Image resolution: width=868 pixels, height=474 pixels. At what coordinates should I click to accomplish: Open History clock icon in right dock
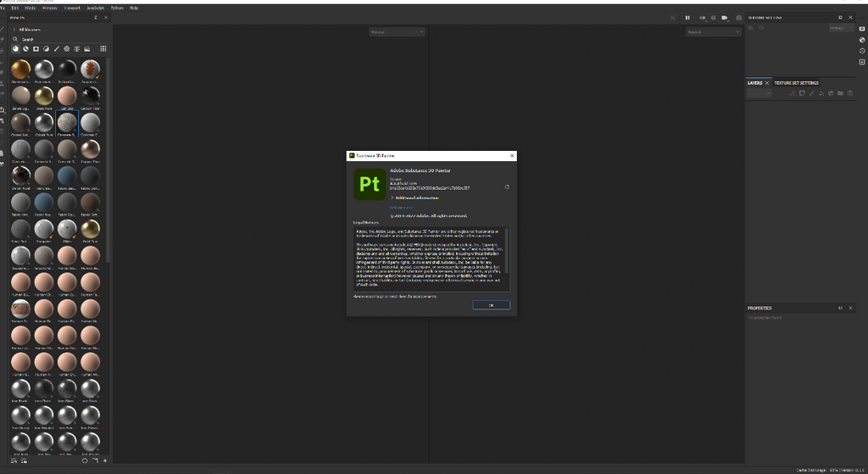pyautogui.click(x=862, y=51)
